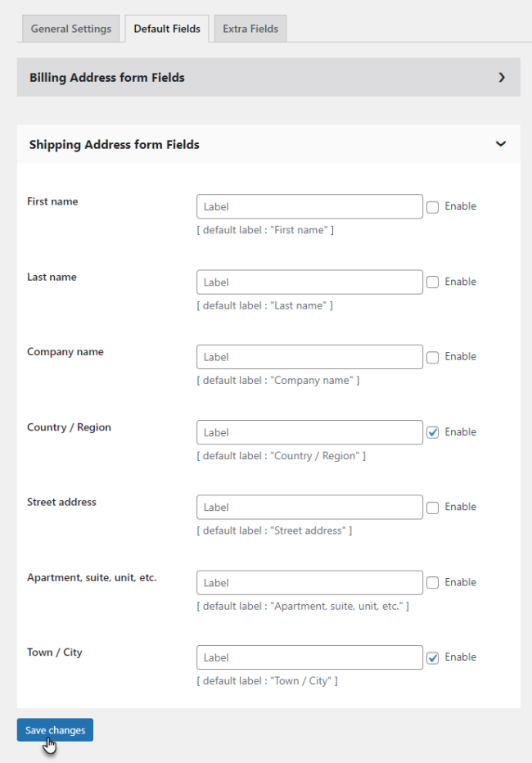
Task: Enable the First name field checkbox
Action: (433, 207)
